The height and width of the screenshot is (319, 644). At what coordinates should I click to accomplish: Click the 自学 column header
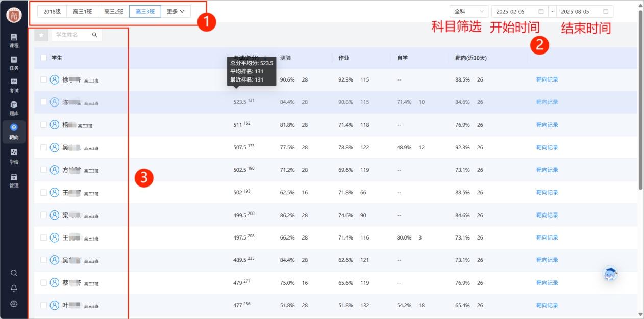coord(402,58)
